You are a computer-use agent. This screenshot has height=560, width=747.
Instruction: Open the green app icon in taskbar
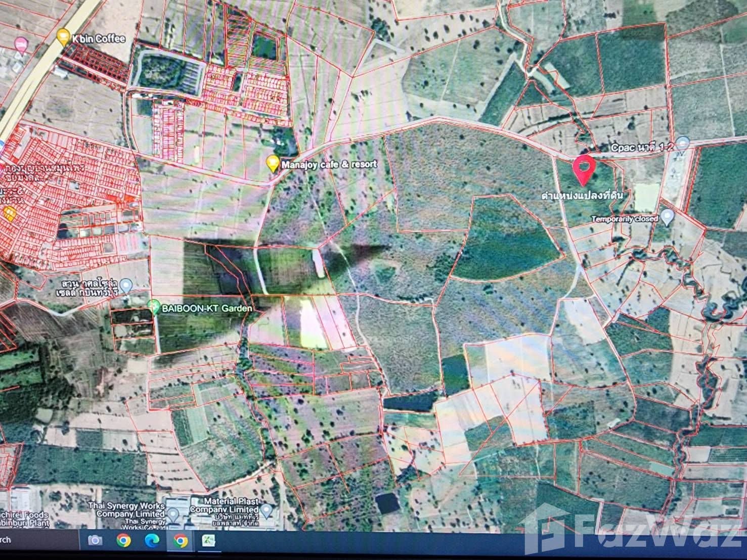tap(209, 541)
